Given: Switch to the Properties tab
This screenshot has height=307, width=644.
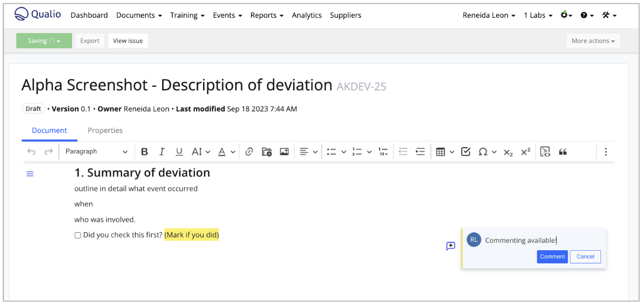Looking at the screenshot, I should coord(105,130).
